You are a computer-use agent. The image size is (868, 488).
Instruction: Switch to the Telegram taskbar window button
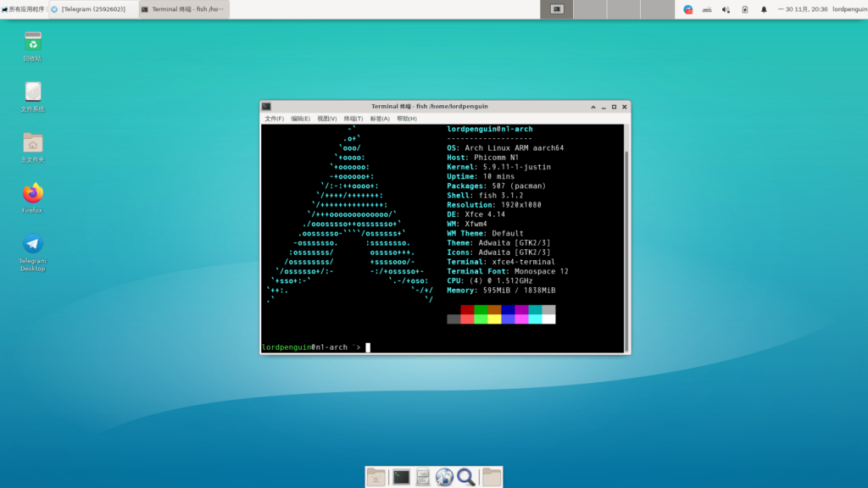(x=92, y=9)
